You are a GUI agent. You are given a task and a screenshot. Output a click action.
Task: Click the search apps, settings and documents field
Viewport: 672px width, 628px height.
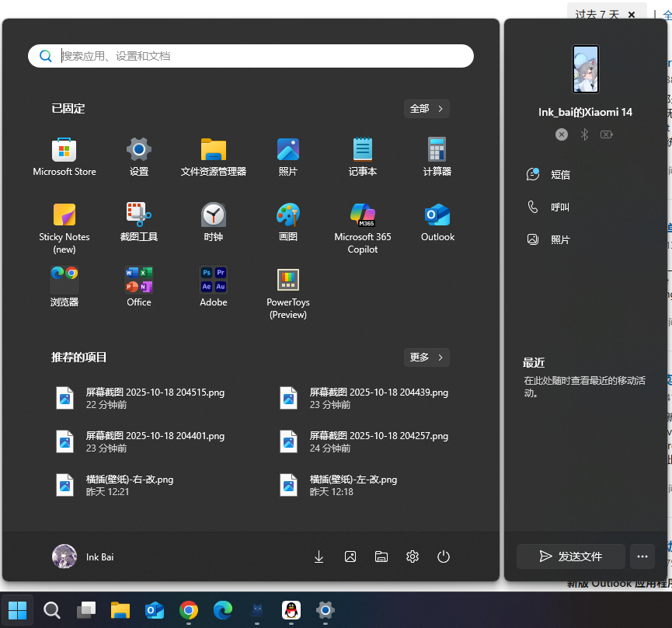[x=251, y=56]
